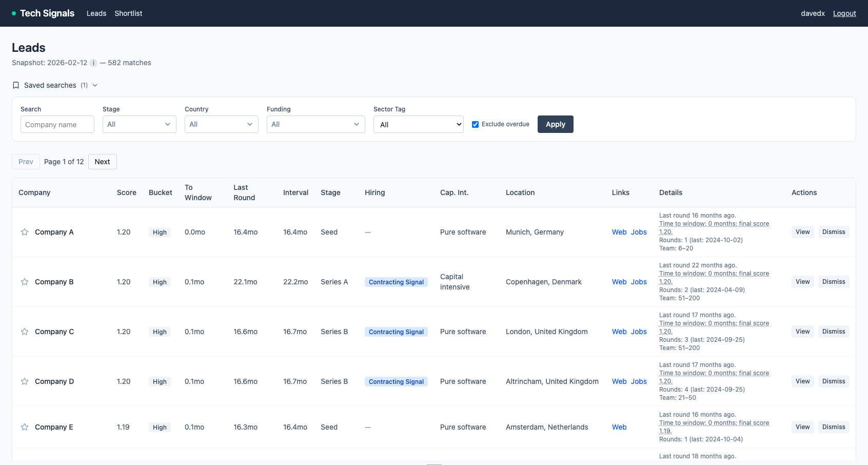This screenshot has width=868, height=465.
Task: Click Company B time-to-window score detail
Action: tap(714, 278)
